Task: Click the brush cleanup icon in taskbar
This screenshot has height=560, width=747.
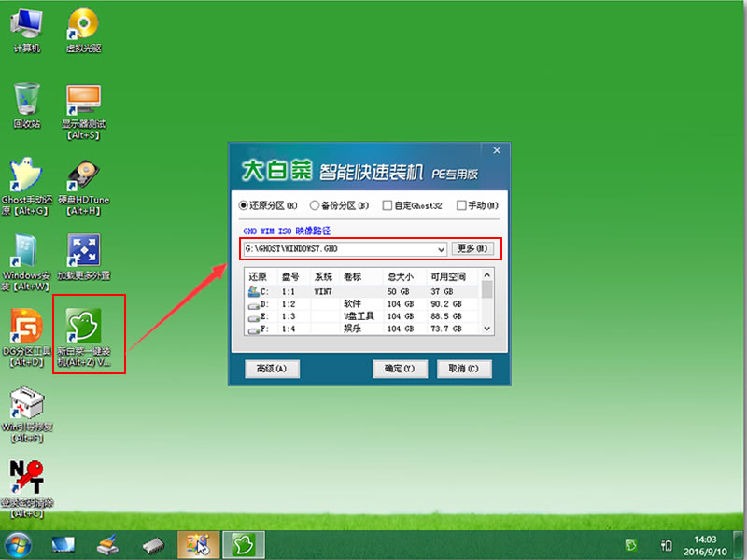Action: click(x=107, y=545)
